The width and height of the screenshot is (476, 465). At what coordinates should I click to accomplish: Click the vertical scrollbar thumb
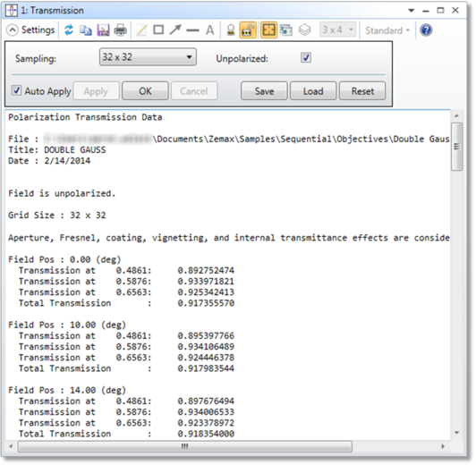pyautogui.click(x=456, y=147)
